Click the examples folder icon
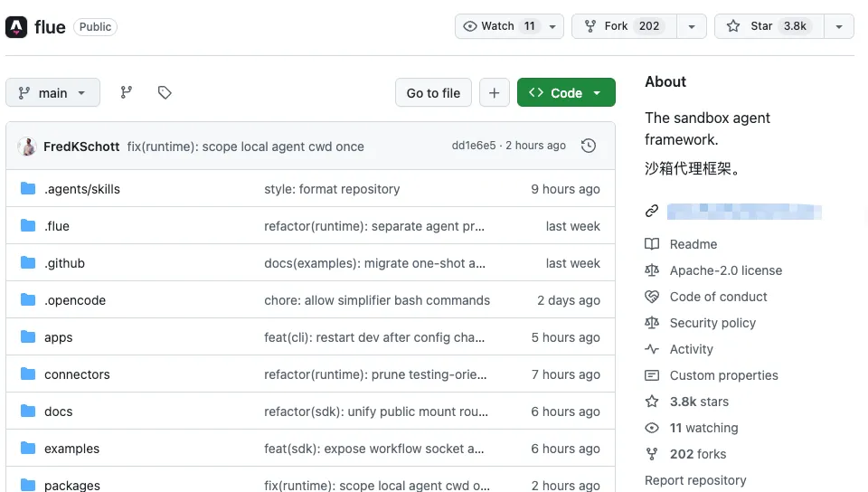 click(x=28, y=449)
